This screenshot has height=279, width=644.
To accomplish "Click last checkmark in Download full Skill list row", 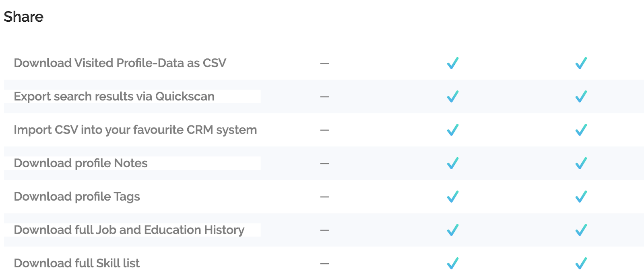I will tap(581, 263).
